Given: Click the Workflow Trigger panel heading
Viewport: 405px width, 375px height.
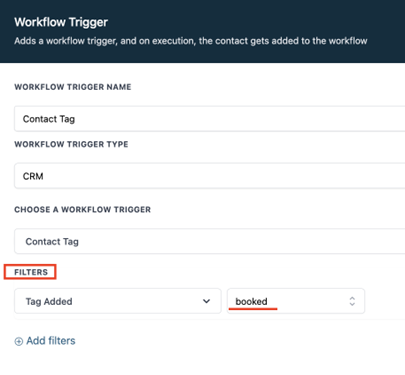Looking at the screenshot, I should (x=61, y=22).
